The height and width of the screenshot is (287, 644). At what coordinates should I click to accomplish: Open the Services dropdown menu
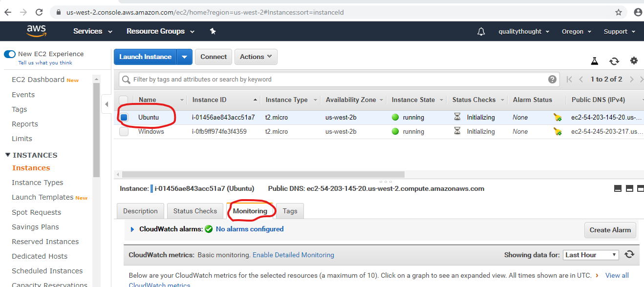(x=93, y=31)
